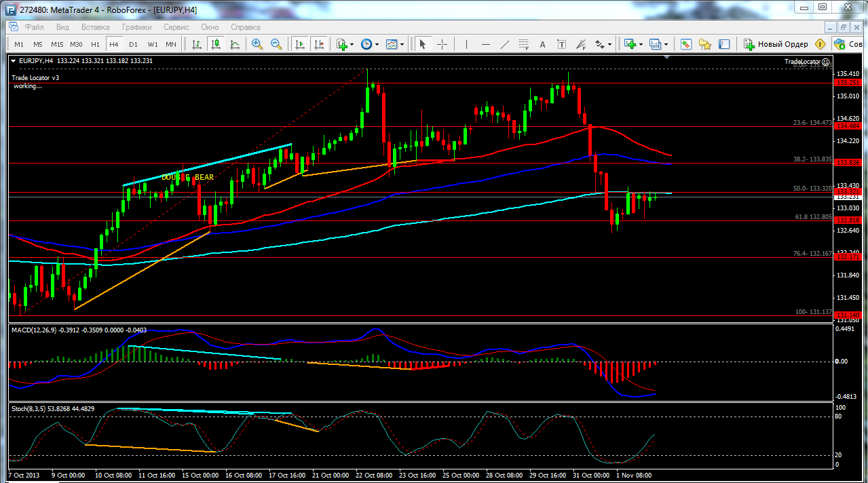
Task: Switch to the M30 timeframe
Action: [76, 44]
